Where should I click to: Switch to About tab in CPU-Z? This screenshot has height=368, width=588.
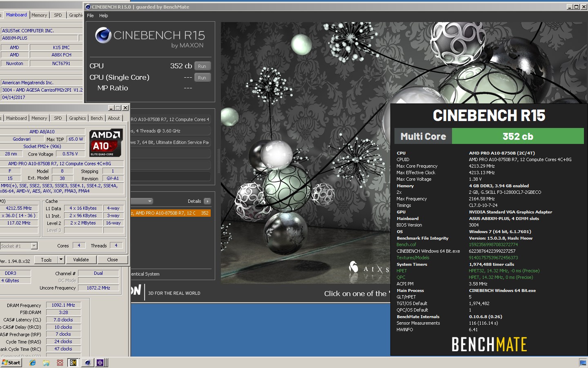tap(114, 118)
